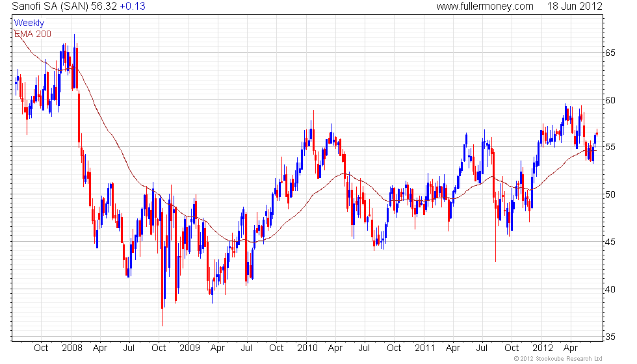Click the 56.32 last price value
Screen dimensions: 637x364
(x=104, y=6)
